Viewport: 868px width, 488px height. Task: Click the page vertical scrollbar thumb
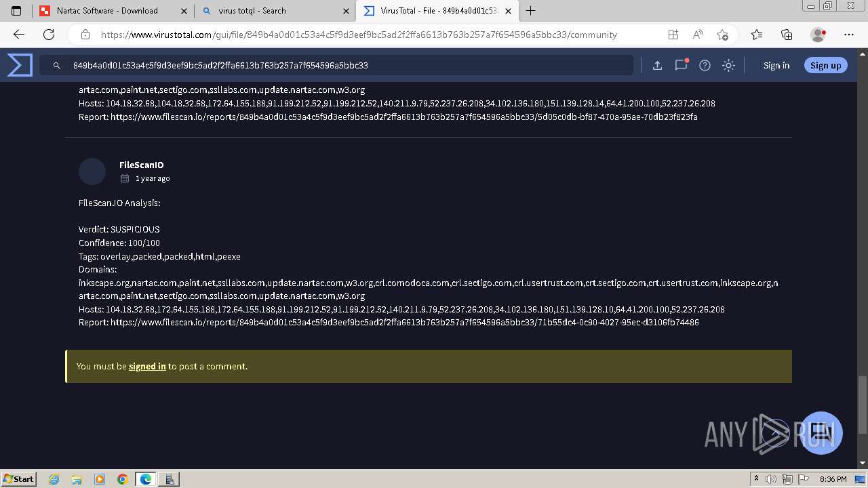pos(862,405)
